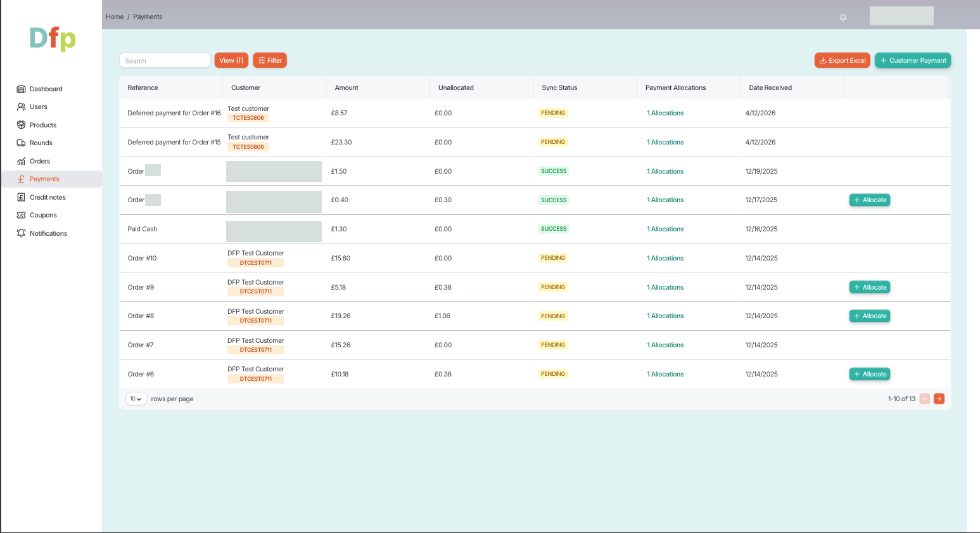Click Export Excel button

(843, 60)
